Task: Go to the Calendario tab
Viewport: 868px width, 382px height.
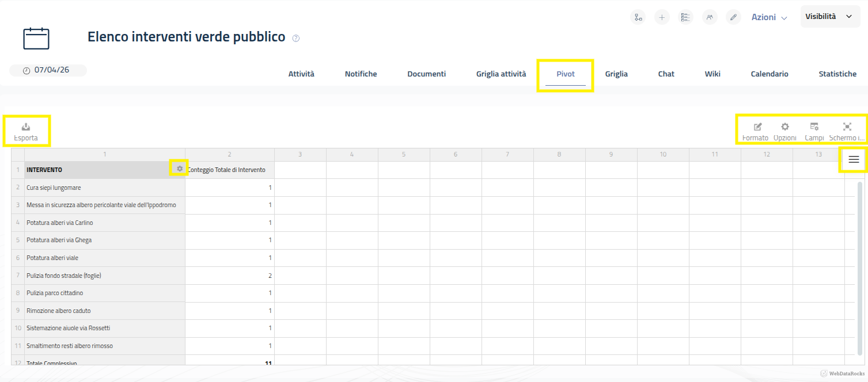Action: (769, 74)
